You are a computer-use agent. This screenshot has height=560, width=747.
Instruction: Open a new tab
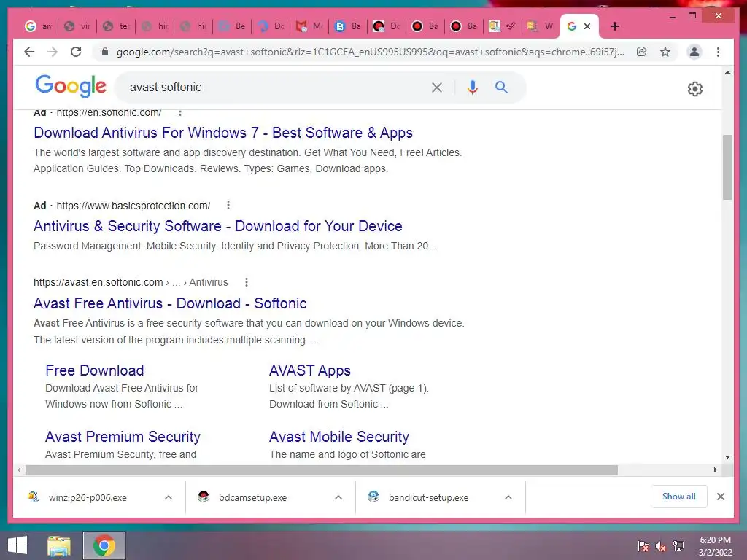click(614, 26)
